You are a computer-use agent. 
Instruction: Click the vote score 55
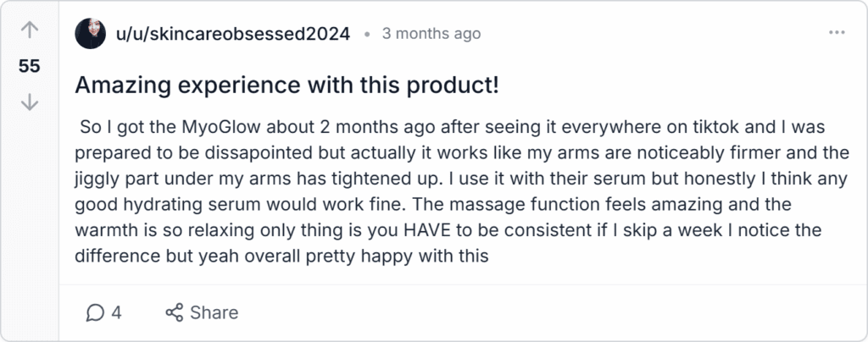coord(30,66)
